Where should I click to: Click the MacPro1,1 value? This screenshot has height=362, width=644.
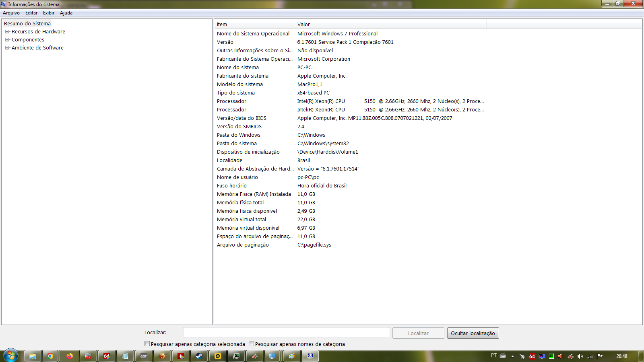310,84
